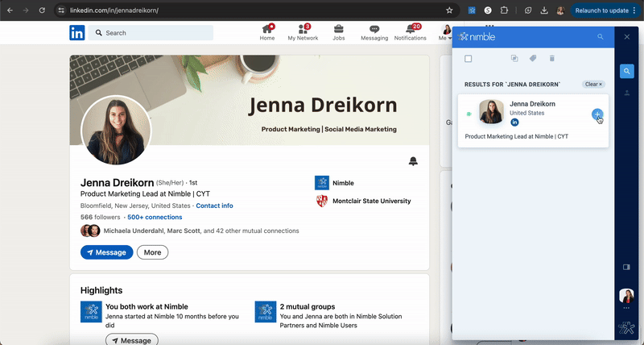The height and width of the screenshot is (345, 644).
Task: Click the Contact info link
Action: pos(214,206)
